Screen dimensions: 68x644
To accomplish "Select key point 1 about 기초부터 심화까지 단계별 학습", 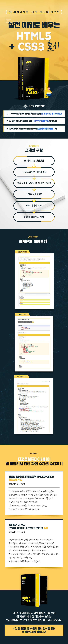I will pyautogui.click(x=34, y=114).
